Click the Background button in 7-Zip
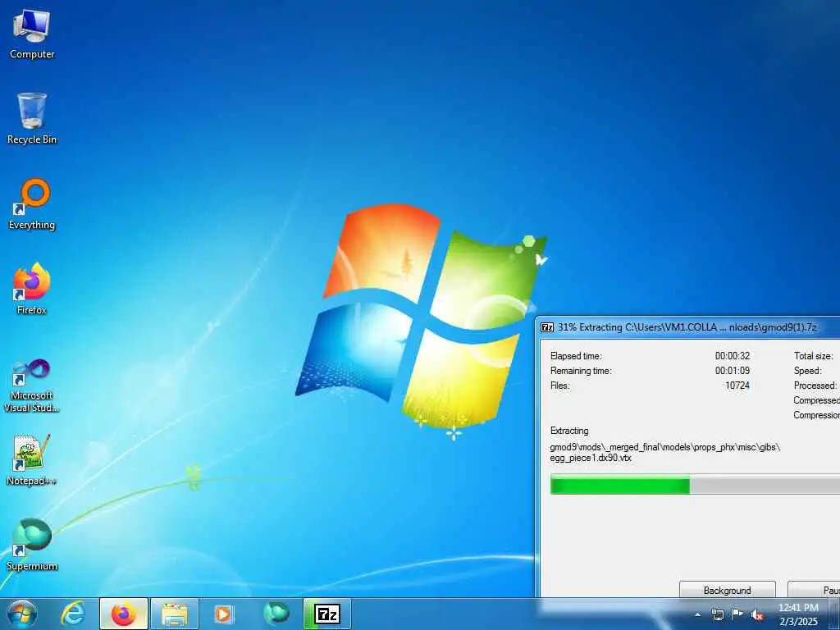840x630 pixels. pyautogui.click(x=728, y=591)
